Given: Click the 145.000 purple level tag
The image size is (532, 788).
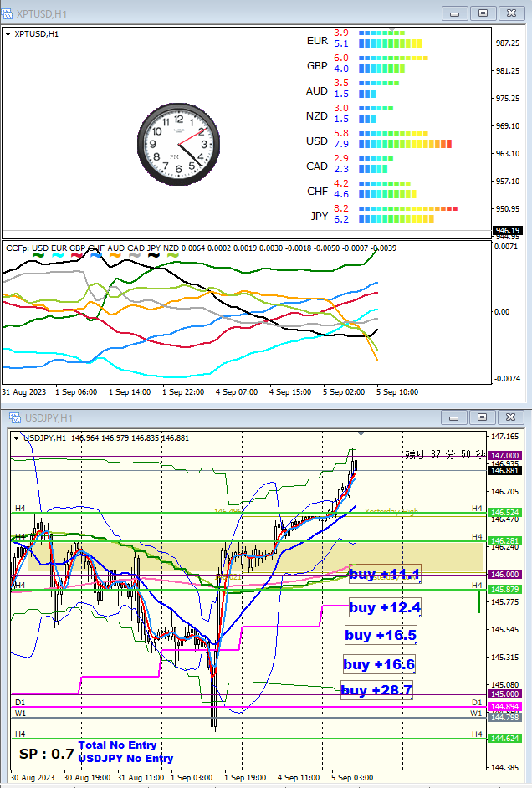Looking at the screenshot, I should 504,694.
